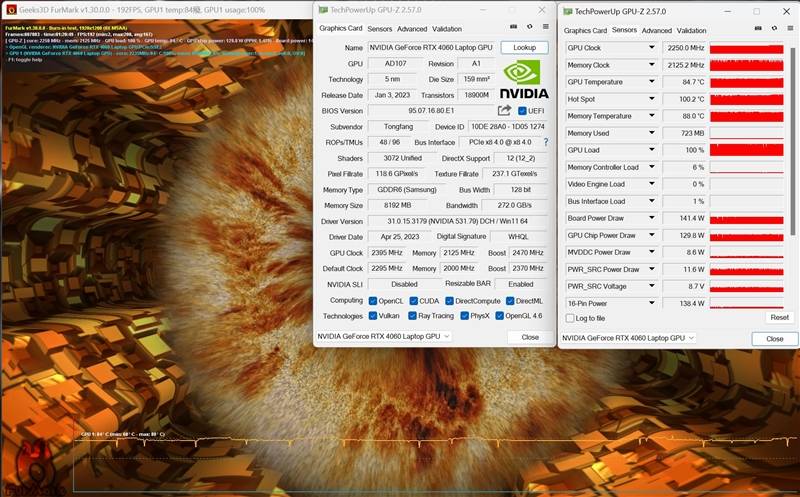Toggle the UEFI checkbox
This screenshot has width=800, height=497.
pos(522,111)
